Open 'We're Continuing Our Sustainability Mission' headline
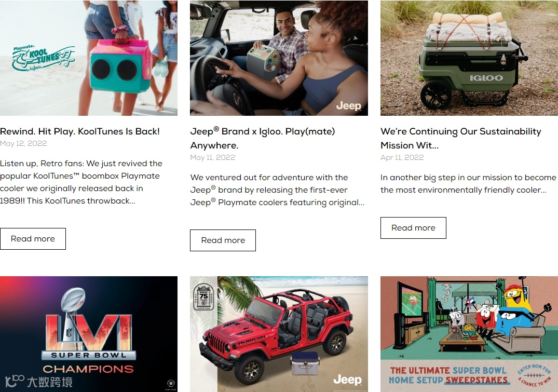The height and width of the screenshot is (392, 558). 461,138
